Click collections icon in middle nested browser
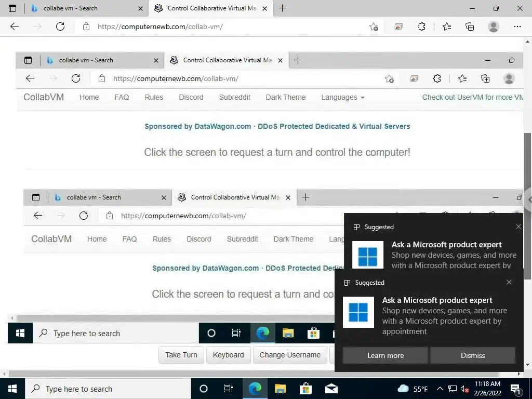532x399 pixels. (x=485, y=79)
